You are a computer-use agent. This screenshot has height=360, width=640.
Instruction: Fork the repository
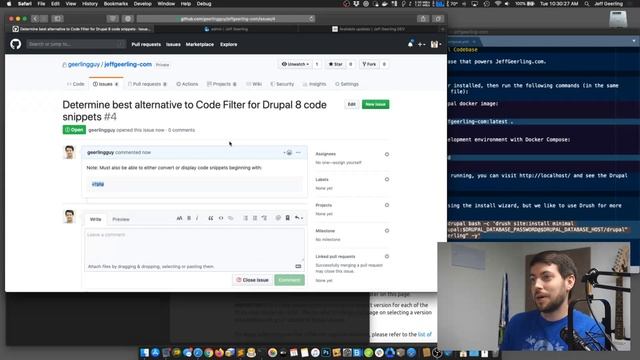(369, 64)
